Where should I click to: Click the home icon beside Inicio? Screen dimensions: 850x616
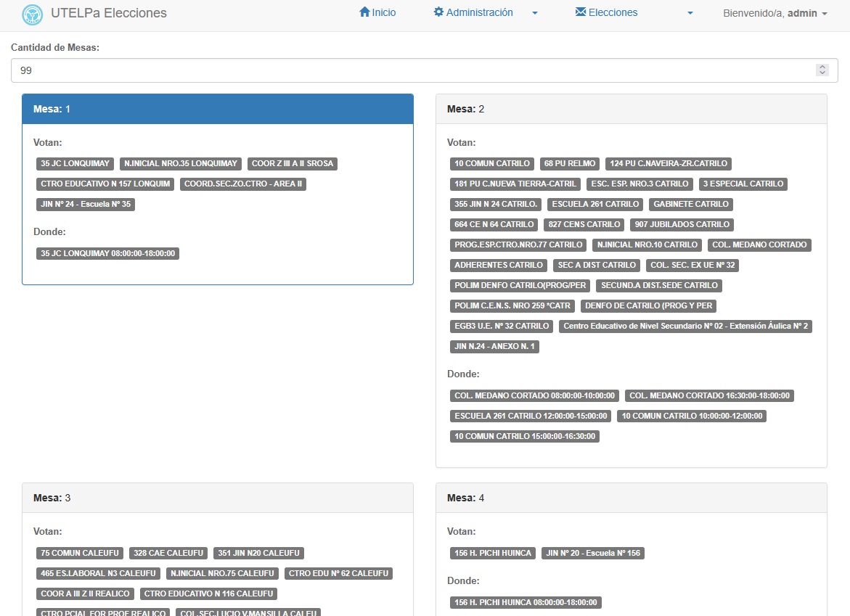(x=364, y=12)
